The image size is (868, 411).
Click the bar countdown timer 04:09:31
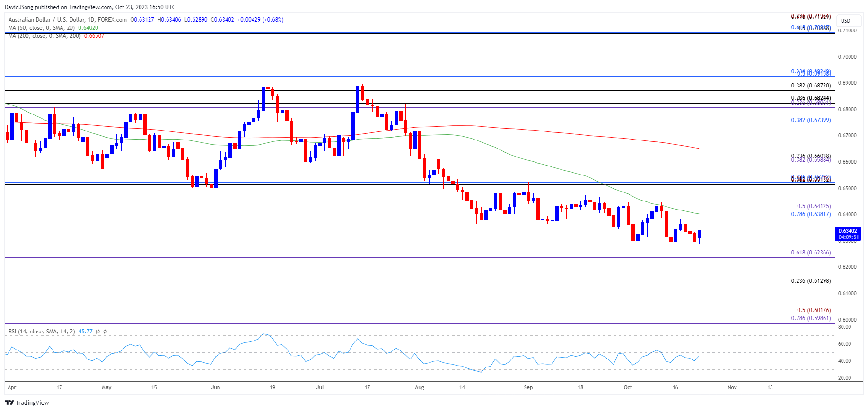pyautogui.click(x=848, y=237)
